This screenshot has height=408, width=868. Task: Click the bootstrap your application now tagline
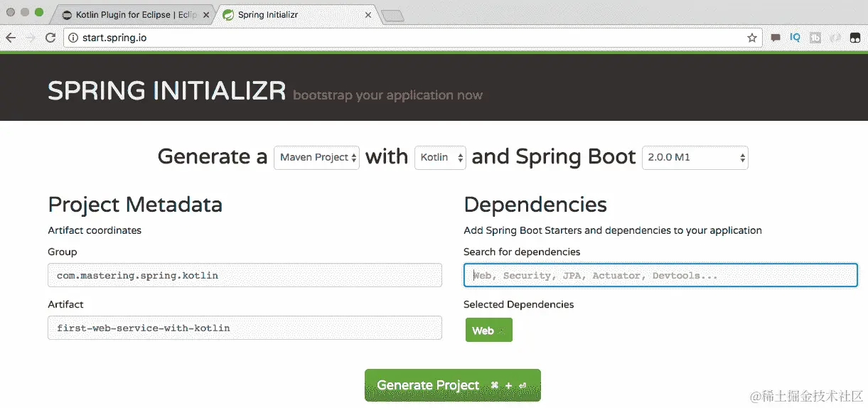[387, 95]
